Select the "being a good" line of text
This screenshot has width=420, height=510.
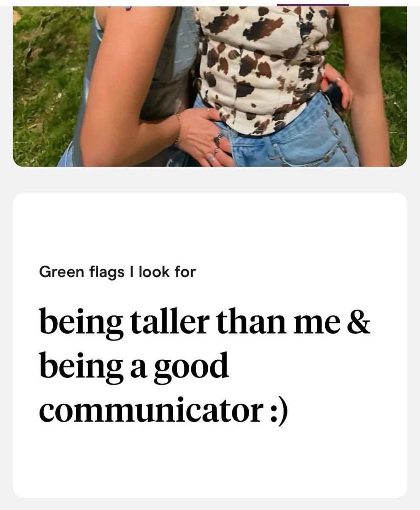tap(134, 367)
